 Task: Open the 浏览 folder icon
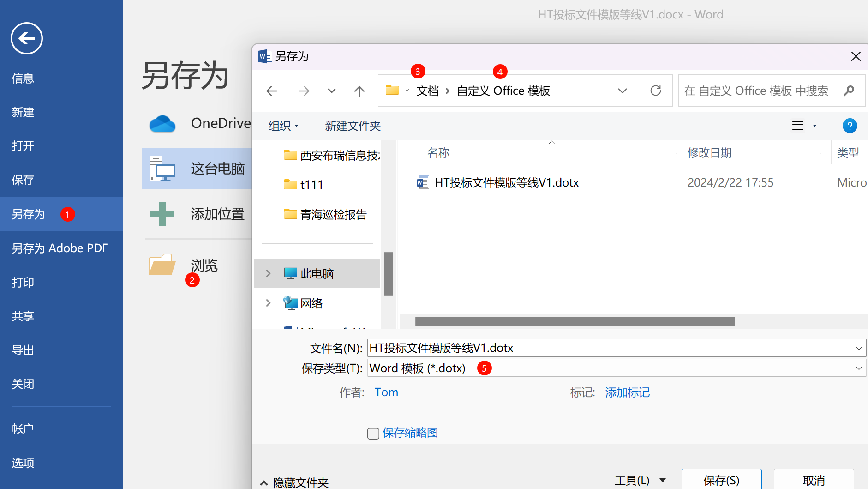click(x=162, y=265)
